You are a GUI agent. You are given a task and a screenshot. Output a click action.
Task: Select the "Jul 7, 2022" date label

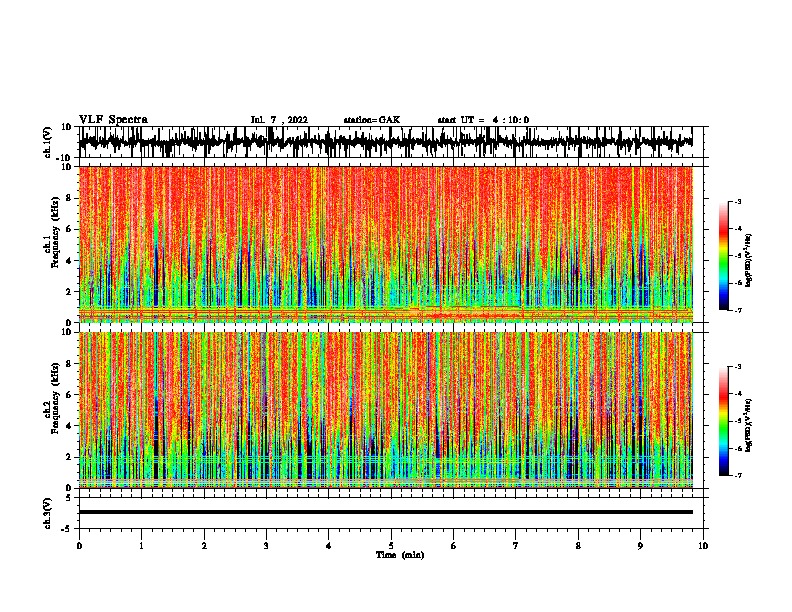tap(279, 120)
